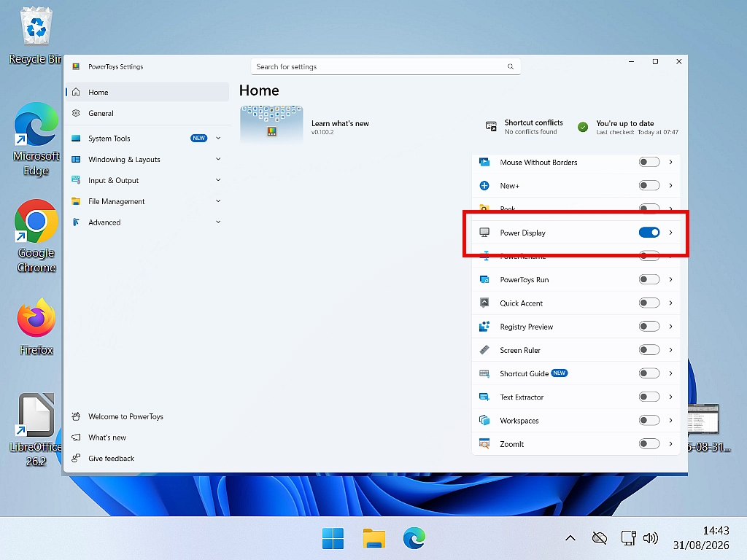The height and width of the screenshot is (560, 747).
Task: Click the network icon in the system tray
Action: pyautogui.click(x=628, y=538)
